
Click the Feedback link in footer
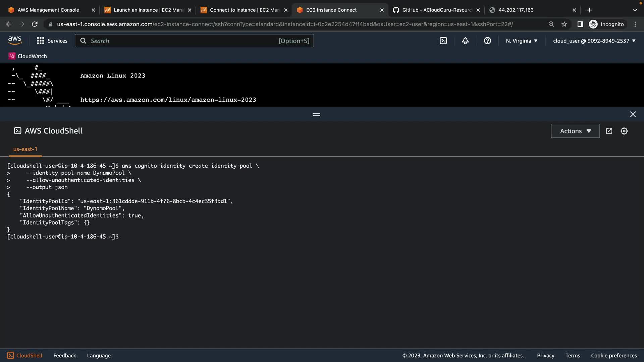(64, 355)
